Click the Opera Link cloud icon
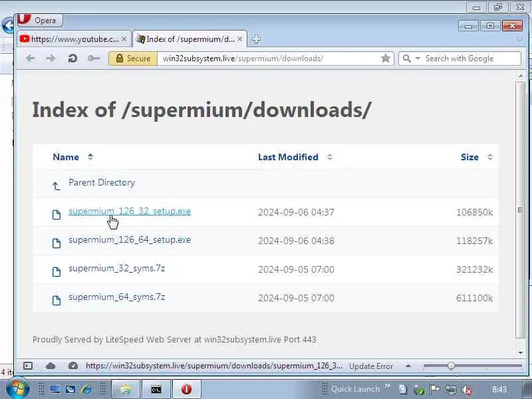This screenshot has height=399, width=532. coord(51,366)
